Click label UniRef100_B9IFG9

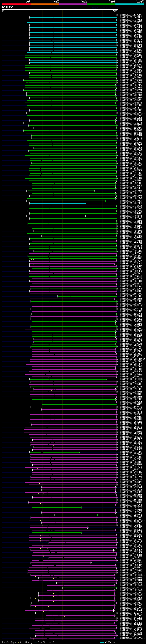click(131, 82)
